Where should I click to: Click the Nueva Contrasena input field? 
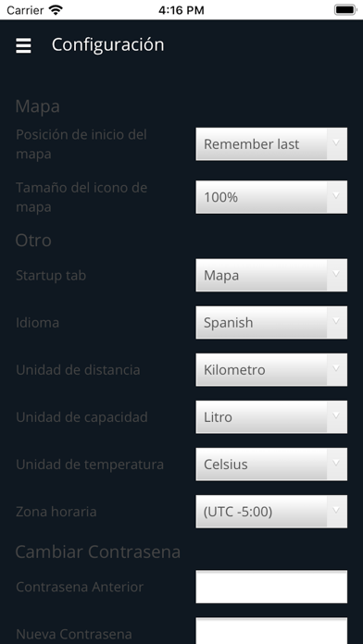[x=271, y=631]
